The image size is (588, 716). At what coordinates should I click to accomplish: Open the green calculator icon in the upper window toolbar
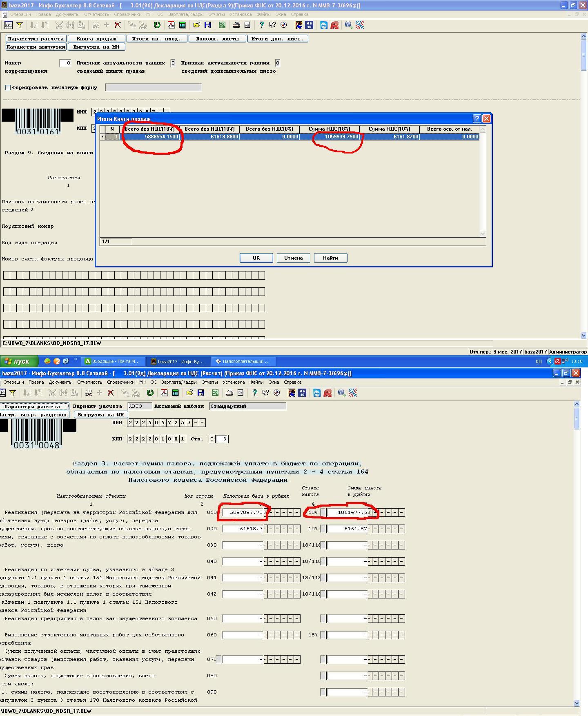click(182, 25)
